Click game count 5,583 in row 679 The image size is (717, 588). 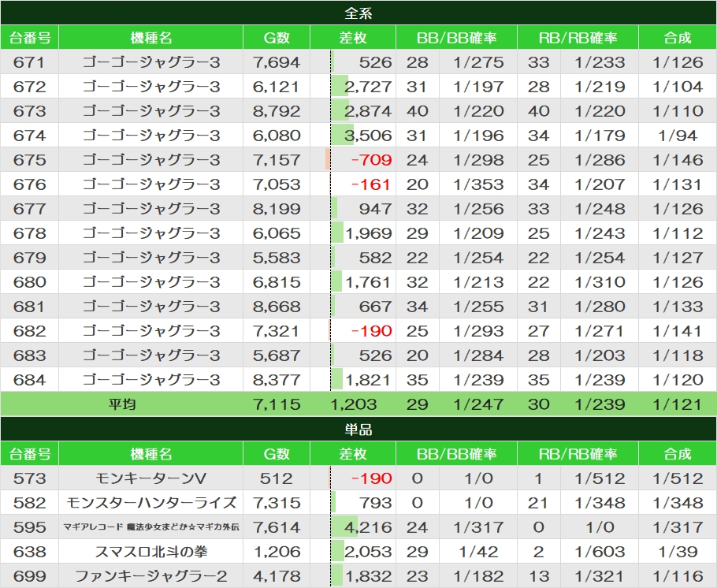point(277,258)
